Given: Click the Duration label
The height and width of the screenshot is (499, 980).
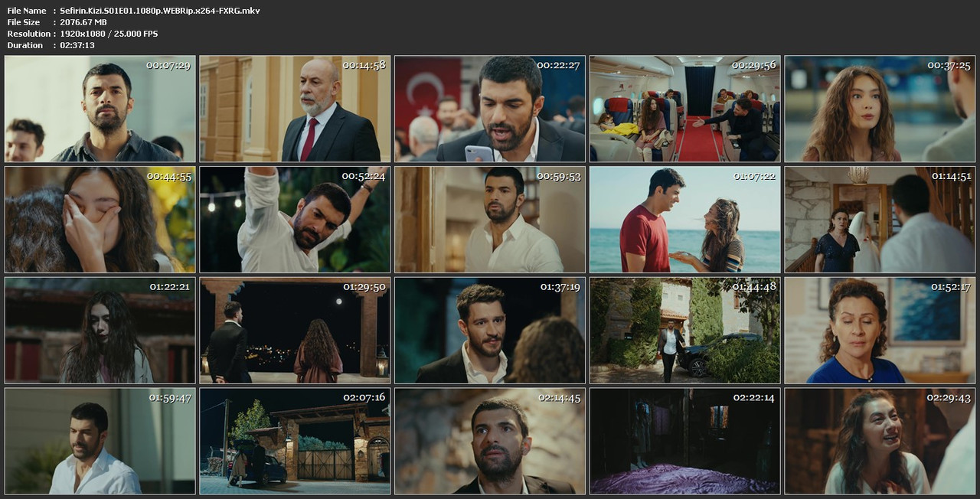Looking at the screenshot, I should click(x=25, y=45).
